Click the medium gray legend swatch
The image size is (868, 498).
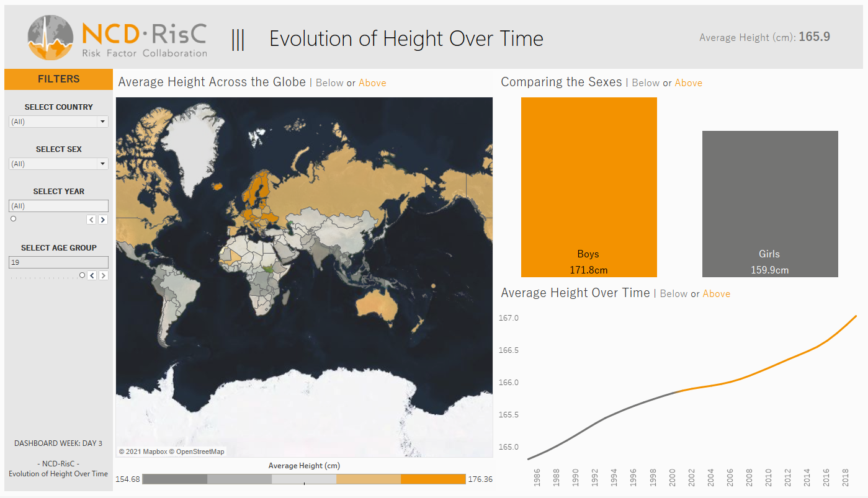(239, 479)
